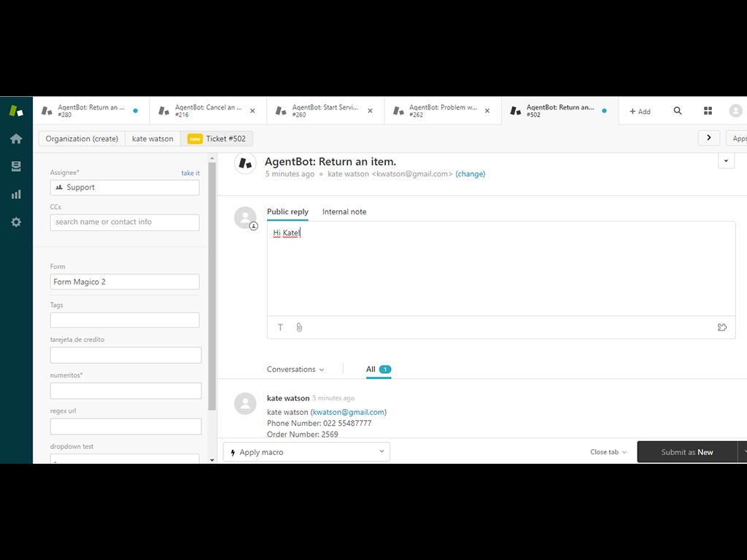This screenshot has height=560, width=747.
Task: Click the attach file paperclip icon
Action: tap(299, 327)
